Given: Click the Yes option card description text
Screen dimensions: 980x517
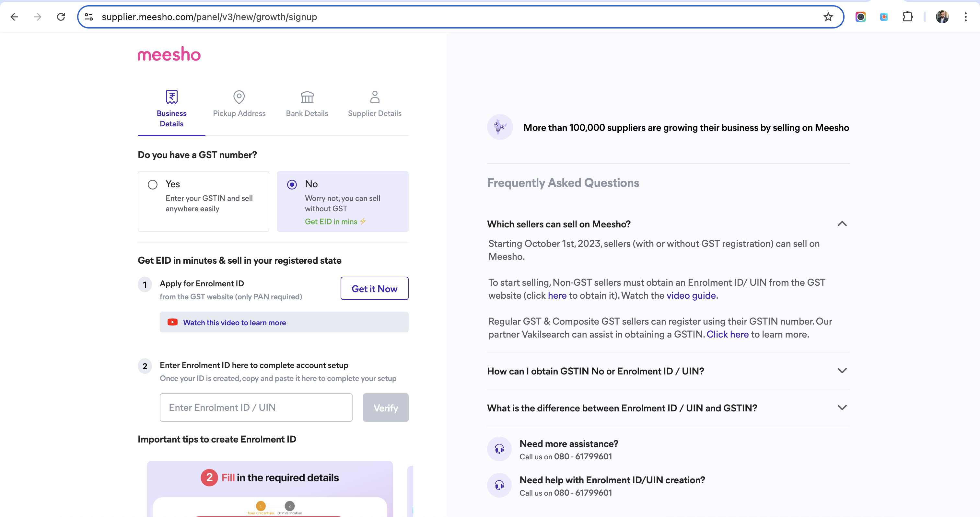Looking at the screenshot, I should [x=209, y=203].
